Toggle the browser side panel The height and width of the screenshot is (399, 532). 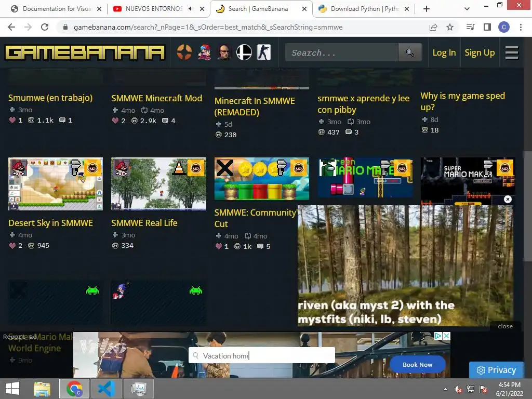pyautogui.click(x=487, y=27)
